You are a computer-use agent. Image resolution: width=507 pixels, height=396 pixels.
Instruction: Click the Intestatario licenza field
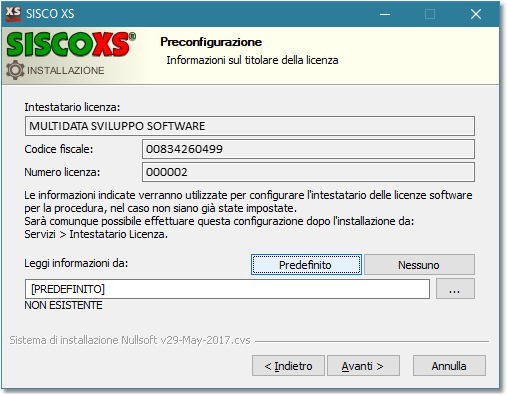pos(250,126)
